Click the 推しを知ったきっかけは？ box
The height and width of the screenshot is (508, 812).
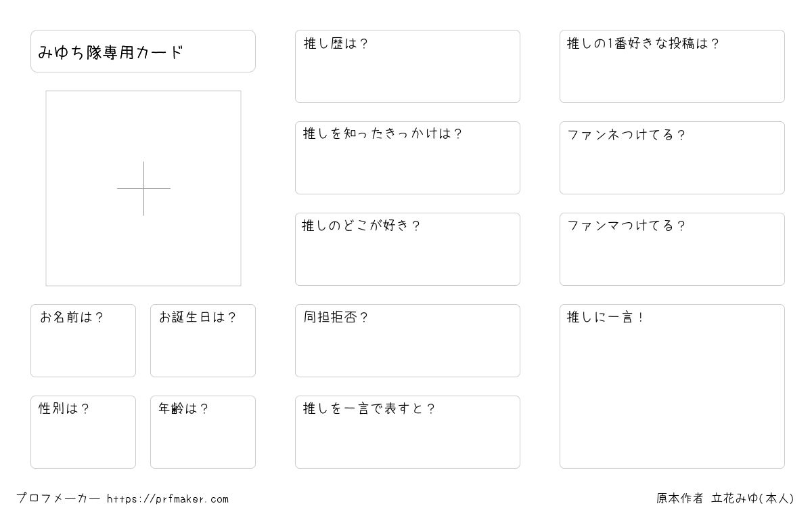click(407, 158)
